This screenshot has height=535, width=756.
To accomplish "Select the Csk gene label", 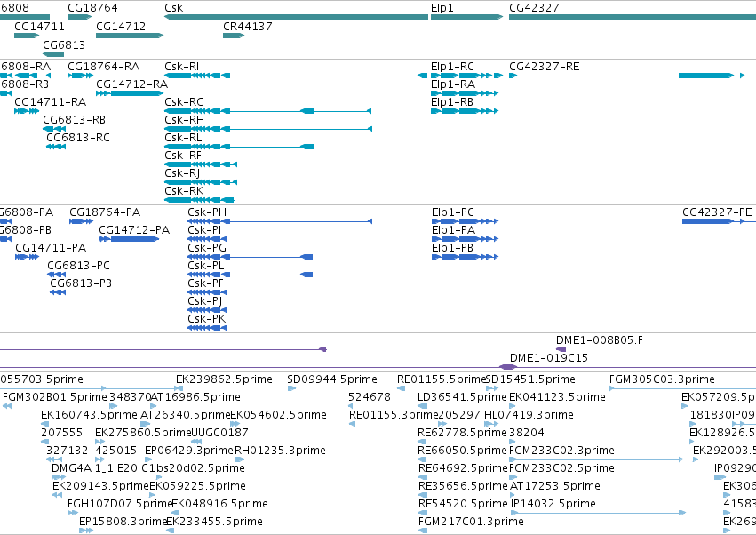I will click(173, 8).
